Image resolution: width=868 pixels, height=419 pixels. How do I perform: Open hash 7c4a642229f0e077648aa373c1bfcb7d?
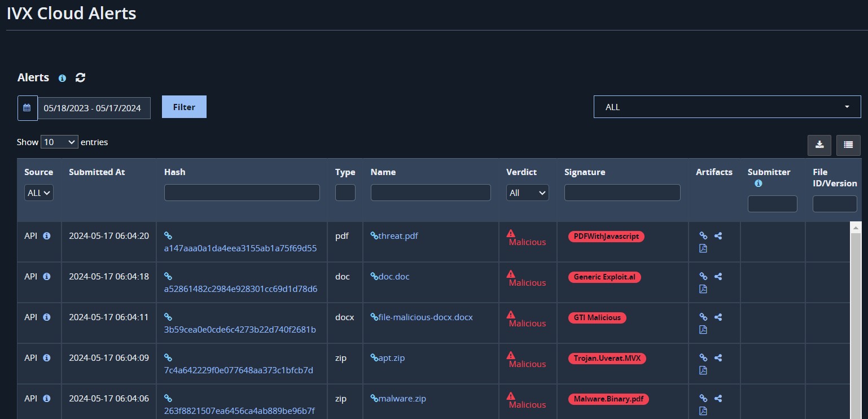pyautogui.click(x=238, y=370)
